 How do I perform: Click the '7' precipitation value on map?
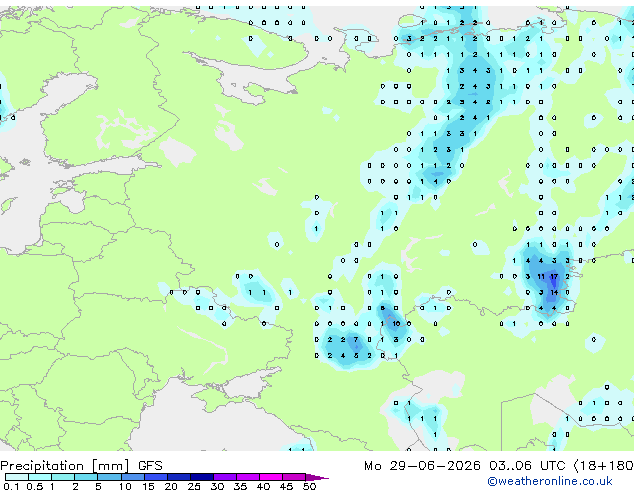pyautogui.click(x=356, y=340)
